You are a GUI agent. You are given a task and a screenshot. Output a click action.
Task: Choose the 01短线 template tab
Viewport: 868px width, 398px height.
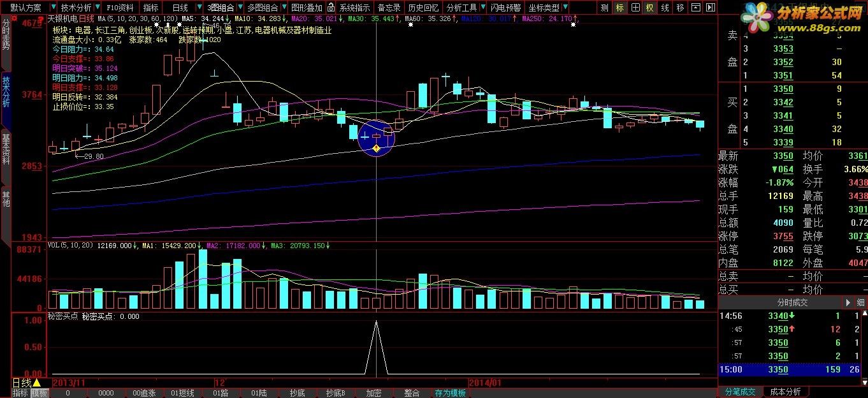click(183, 393)
